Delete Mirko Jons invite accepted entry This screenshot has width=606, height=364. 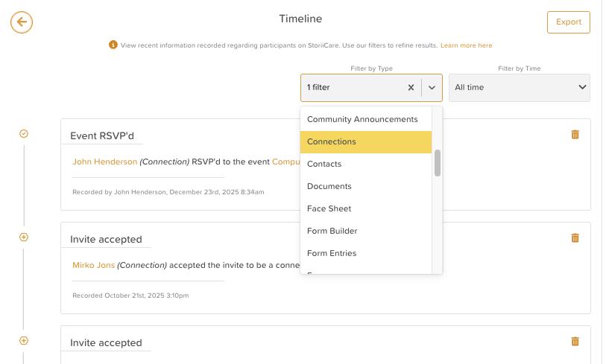point(575,238)
